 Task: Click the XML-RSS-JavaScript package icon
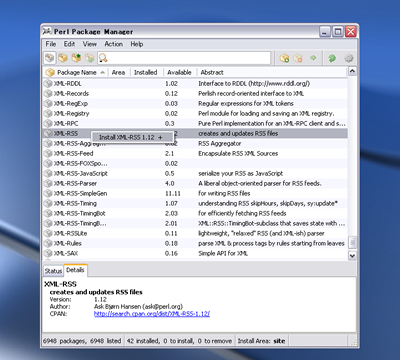48,173
